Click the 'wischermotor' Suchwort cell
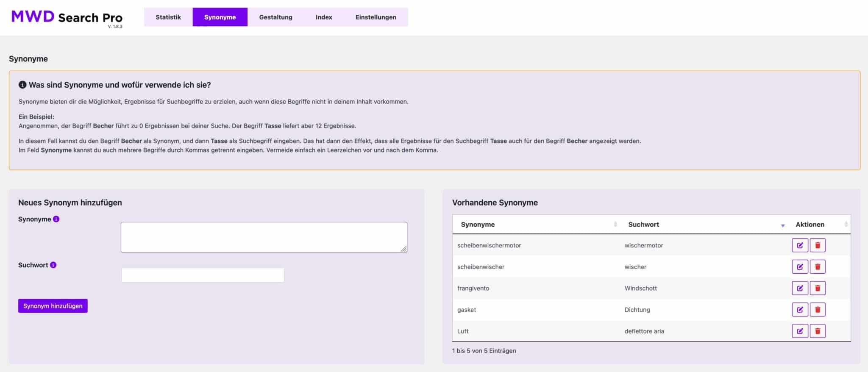Screen dimensions: 868x372 644,245
